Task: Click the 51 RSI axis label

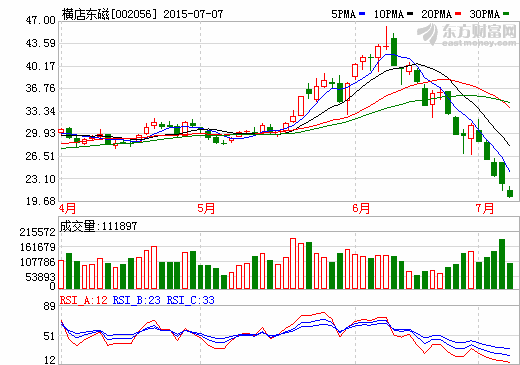Action: (x=49, y=336)
